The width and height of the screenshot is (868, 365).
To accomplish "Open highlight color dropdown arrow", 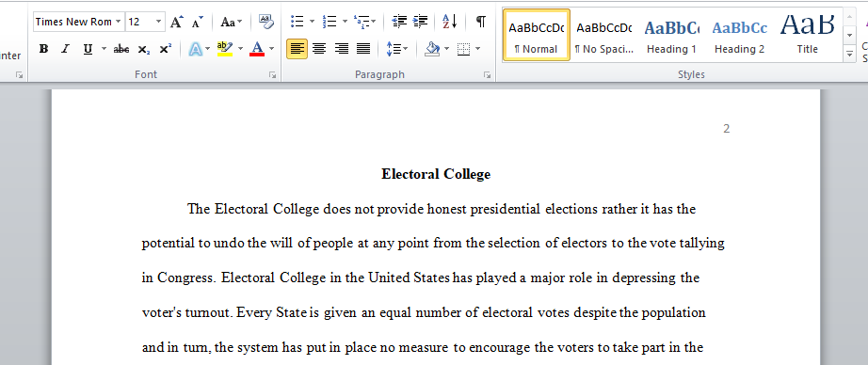I will (240, 49).
